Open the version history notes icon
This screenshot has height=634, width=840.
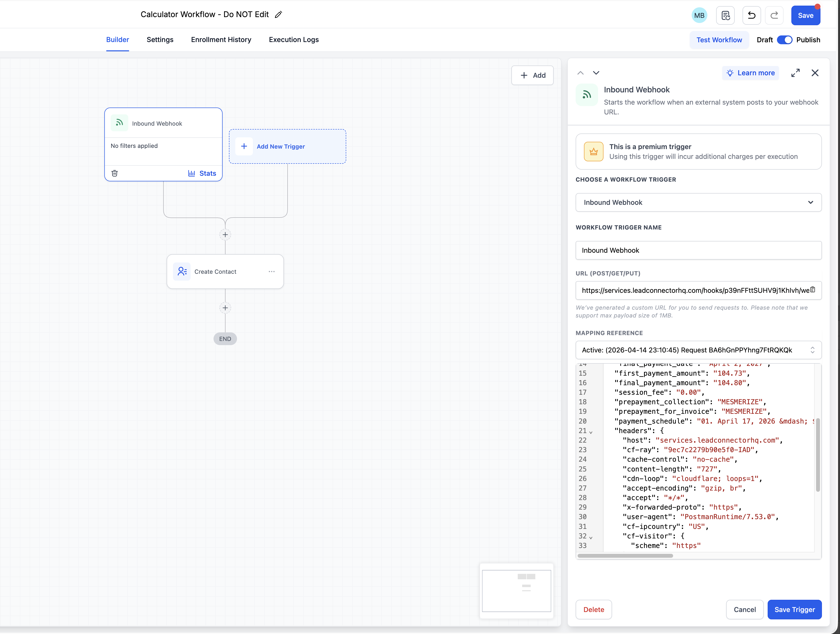(725, 16)
